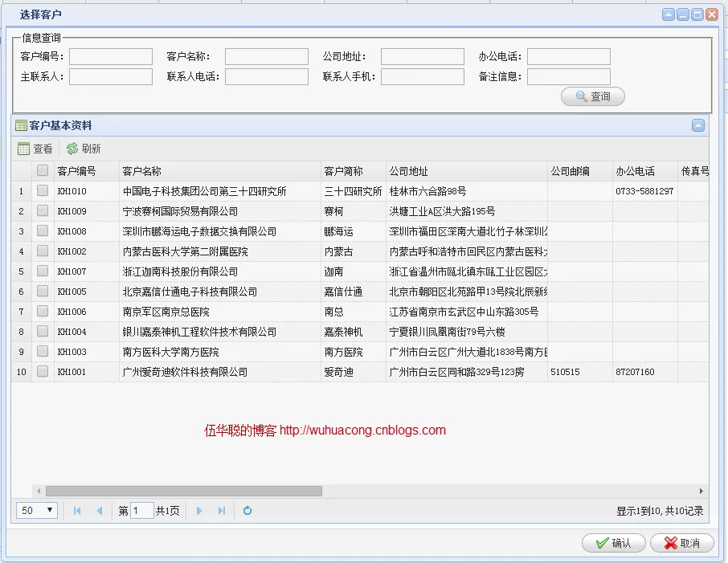This screenshot has width=728, height=563.
Task: Select 银川嘉泰神机工程软件技术有限公司 cell
Action: tap(219, 332)
